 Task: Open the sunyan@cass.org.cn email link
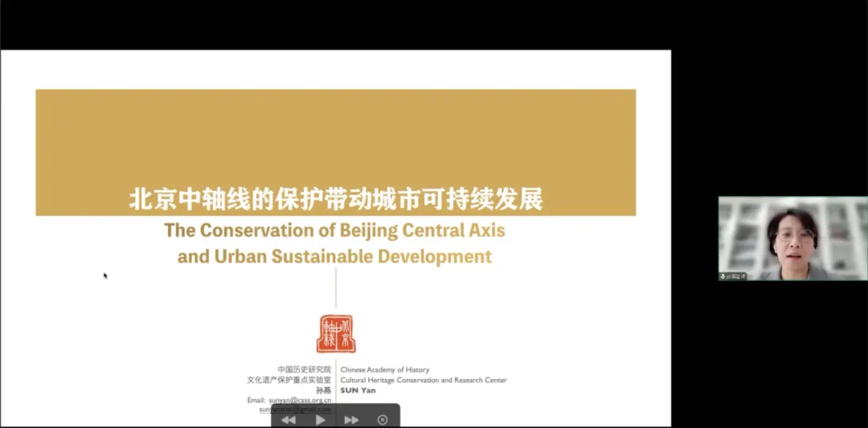coord(300,400)
